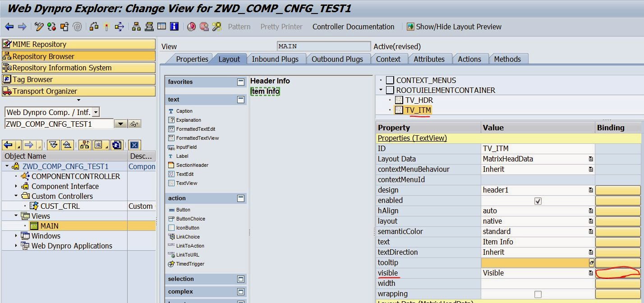Toggle the wrapping checkbox
This screenshot has width=644, height=303.
point(538,294)
